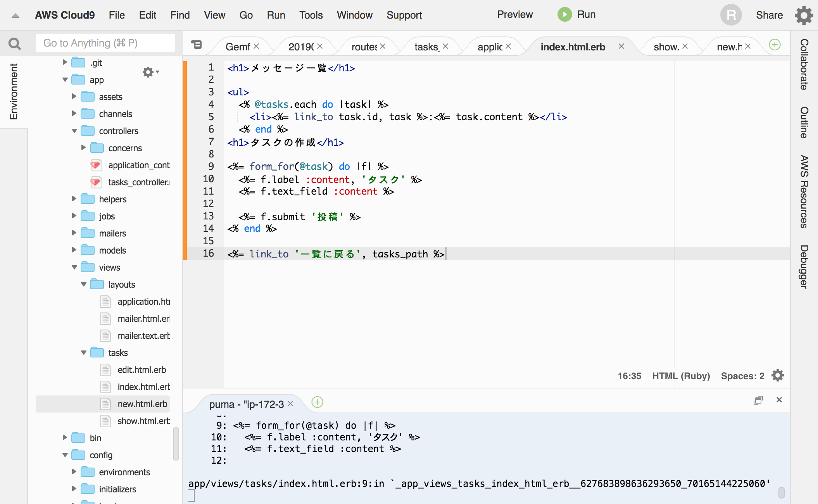Viewport: 818px width, 504px height.
Task: Click the Preview button
Action: (515, 14)
